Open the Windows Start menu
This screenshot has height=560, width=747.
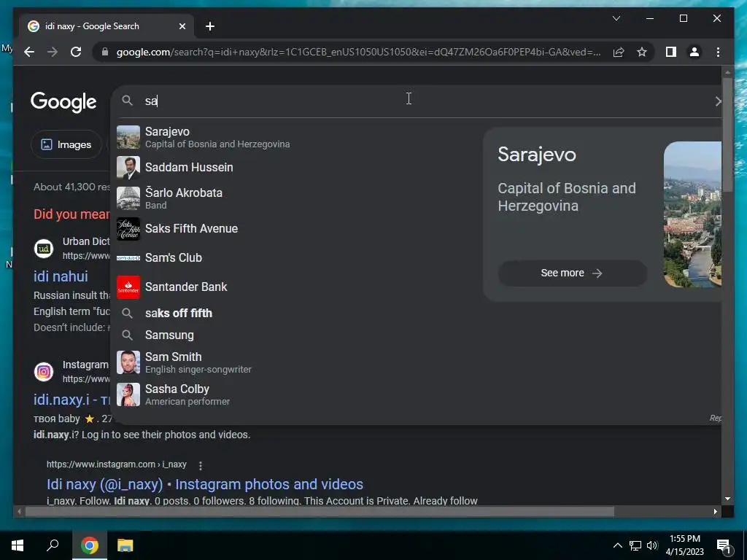pyautogui.click(x=18, y=545)
